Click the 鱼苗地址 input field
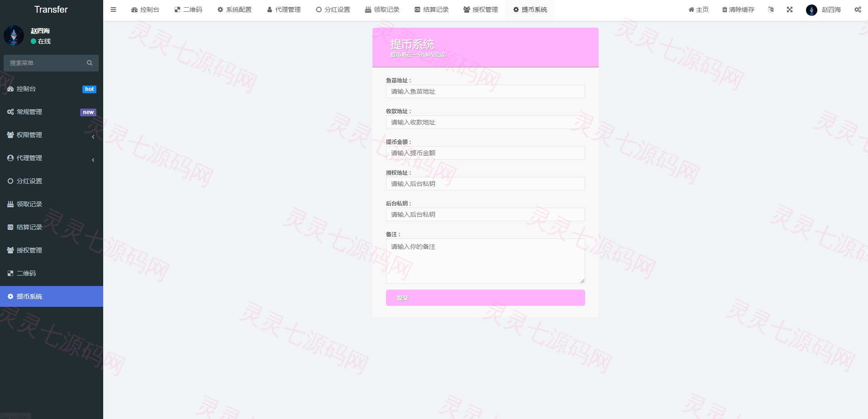 (x=485, y=91)
